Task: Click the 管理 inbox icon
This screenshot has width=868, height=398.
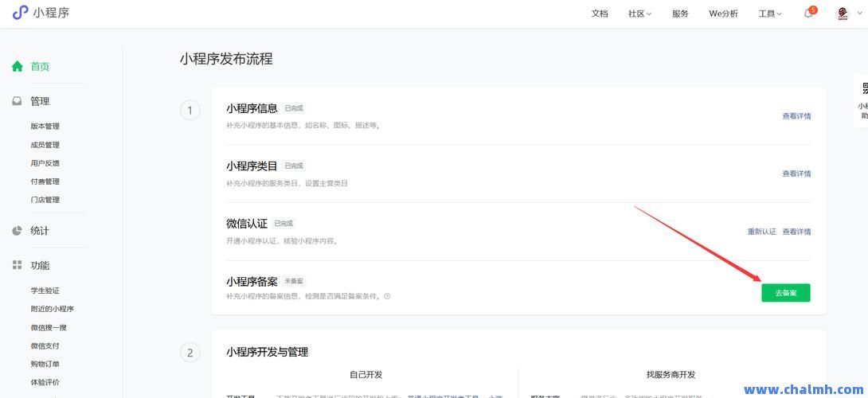Action: pos(18,101)
